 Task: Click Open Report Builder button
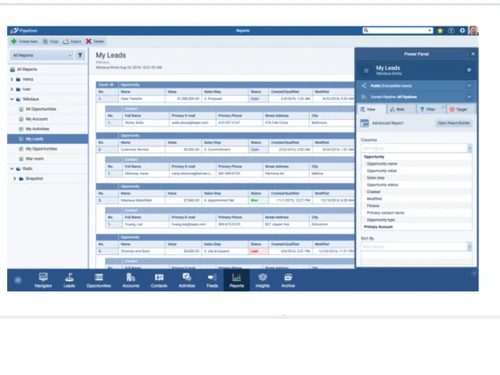pos(454,123)
